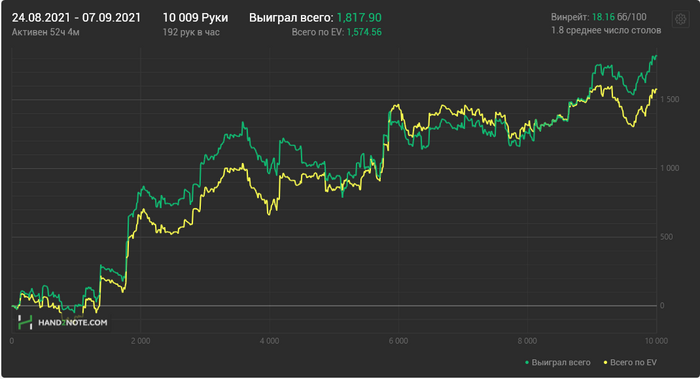Click the total winnings value 1,817.90
Viewport: 700px width, 379px height.
359,18
